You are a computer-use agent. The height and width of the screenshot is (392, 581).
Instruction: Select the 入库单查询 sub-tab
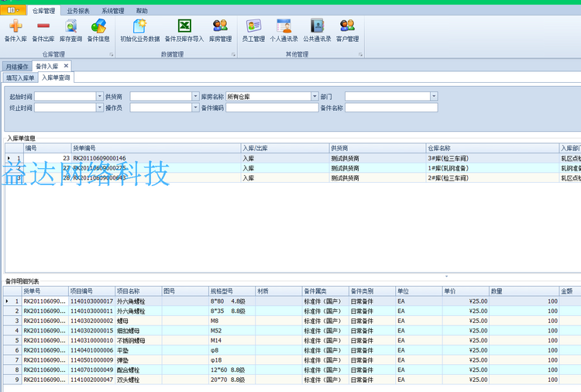56,77
